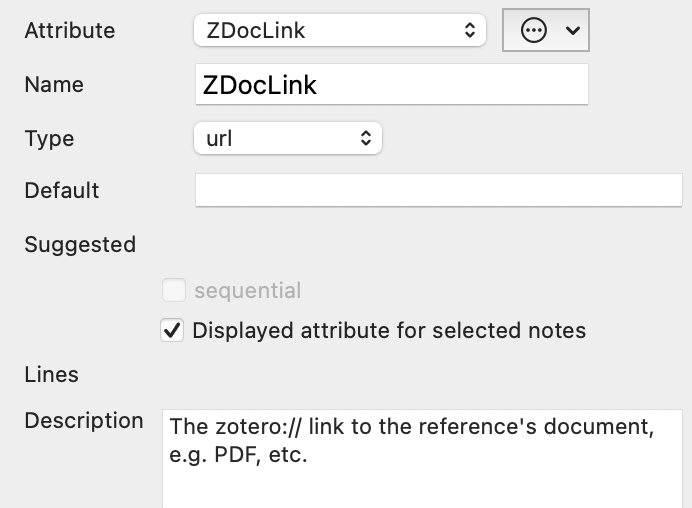Click the Displayed attribute for selected notes text
The image size is (692, 508).
click(x=389, y=331)
